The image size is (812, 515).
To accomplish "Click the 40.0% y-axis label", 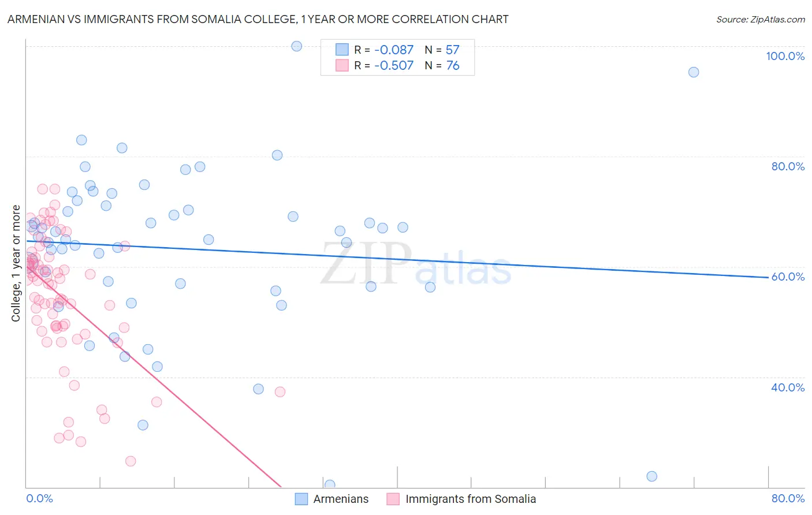I will (788, 387).
